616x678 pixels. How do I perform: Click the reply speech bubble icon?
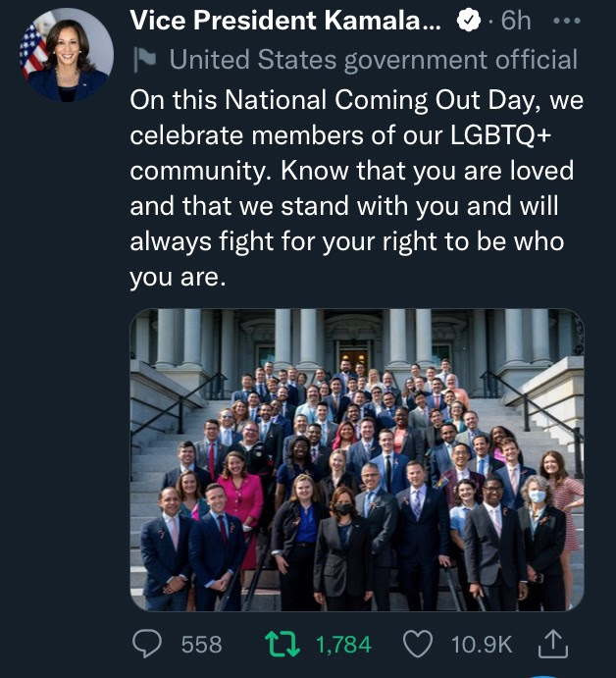(x=147, y=644)
